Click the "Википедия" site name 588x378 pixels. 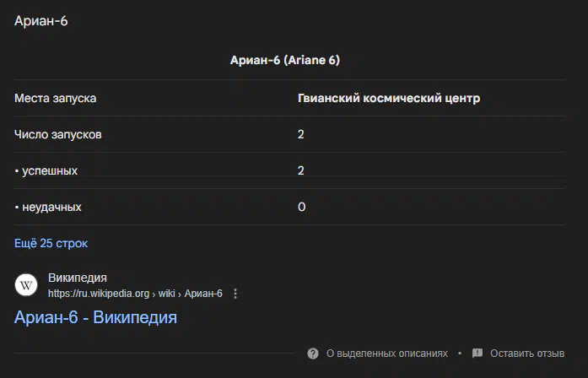pyautogui.click(x=78, y=278)
